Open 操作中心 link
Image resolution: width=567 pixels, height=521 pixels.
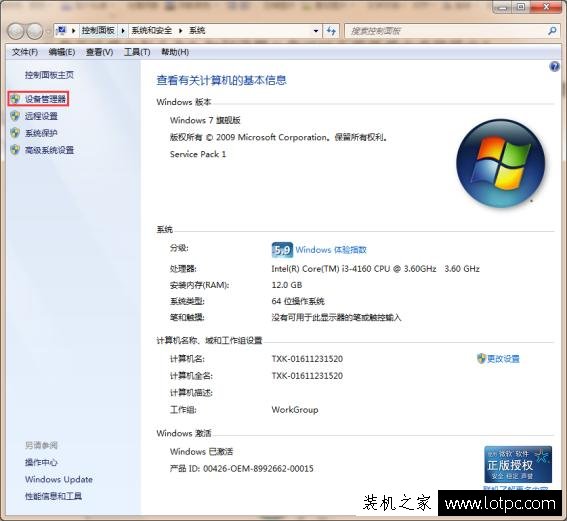[x=41, y=462]
